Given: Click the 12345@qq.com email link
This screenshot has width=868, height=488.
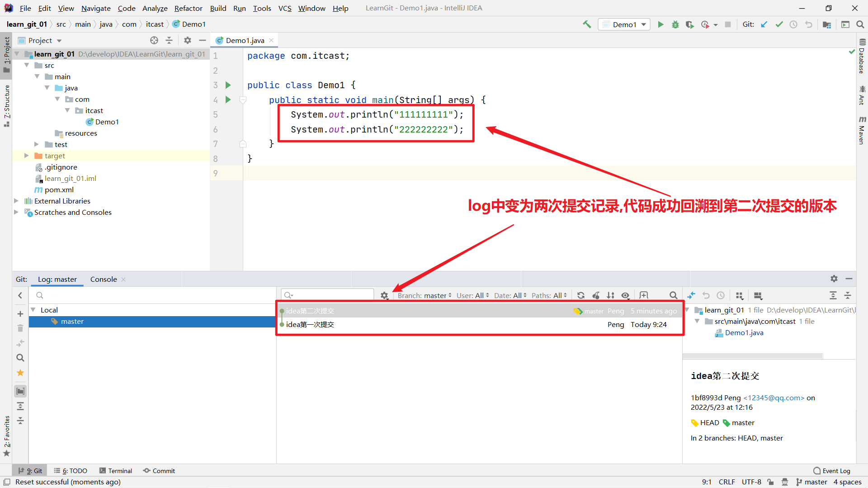Looking at the screenshot, I should (774, 398).
